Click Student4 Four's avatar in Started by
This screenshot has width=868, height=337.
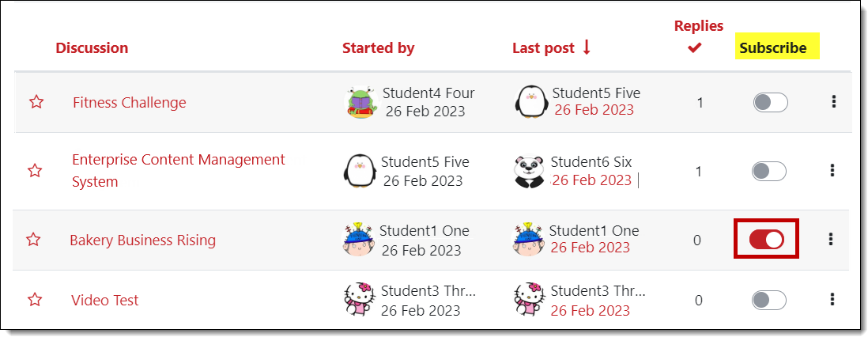(x=362, y=102)
